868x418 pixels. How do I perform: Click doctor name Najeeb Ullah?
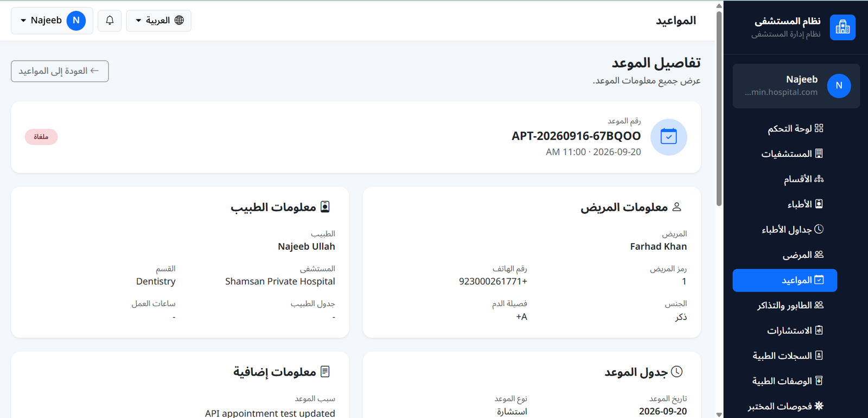tap(307, 246)
